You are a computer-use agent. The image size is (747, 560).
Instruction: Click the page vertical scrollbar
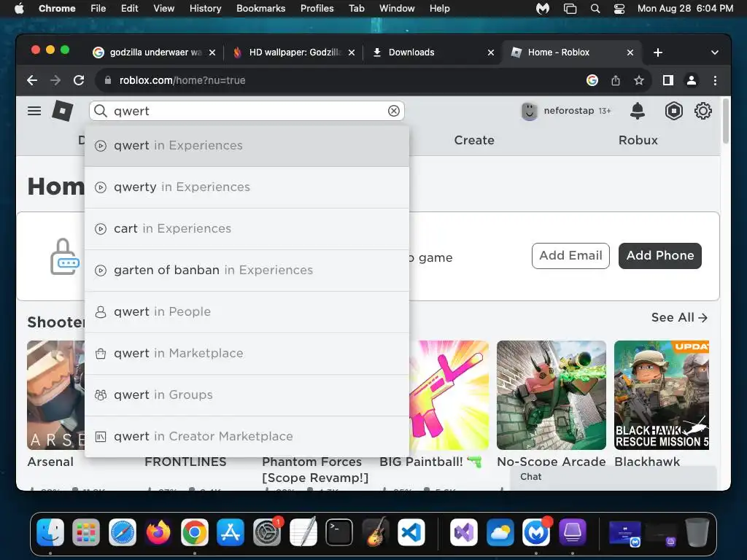point(726,121)
